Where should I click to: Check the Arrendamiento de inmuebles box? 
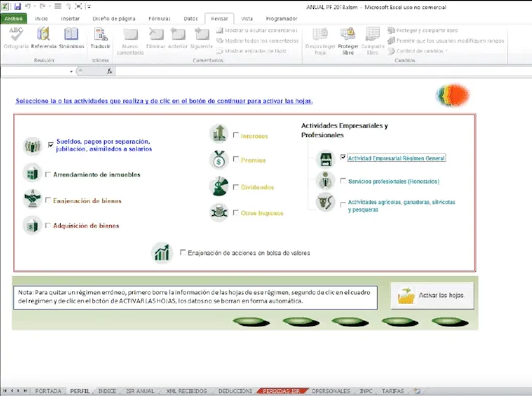pyautogui.click(x=47, y=175)
